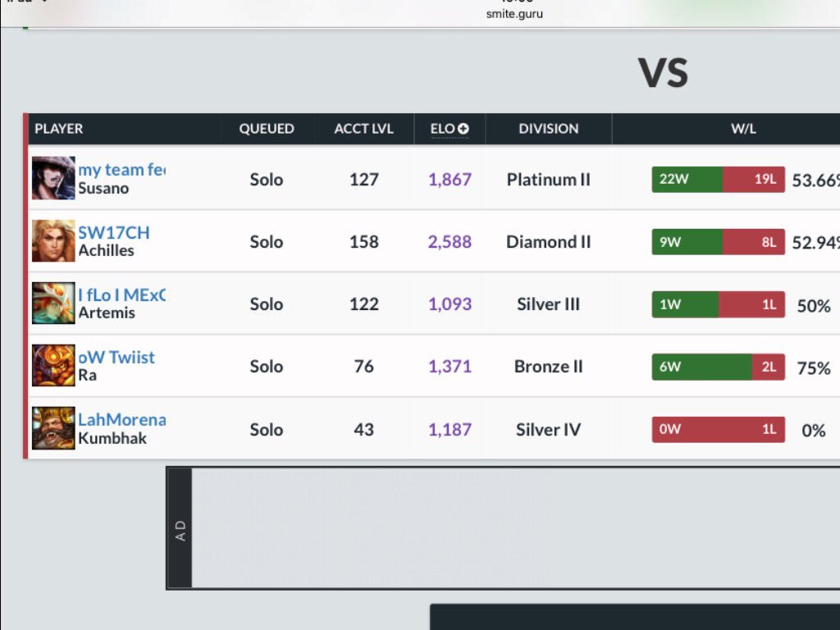Click the 0% win rate for Kumbhak
840x630 pixels.
tap(813, 431)
